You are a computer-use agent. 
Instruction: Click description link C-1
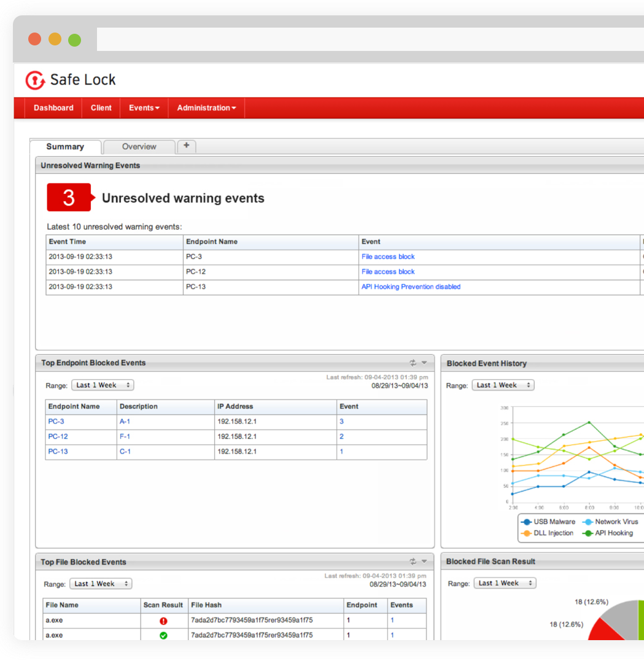coord(125,452)
